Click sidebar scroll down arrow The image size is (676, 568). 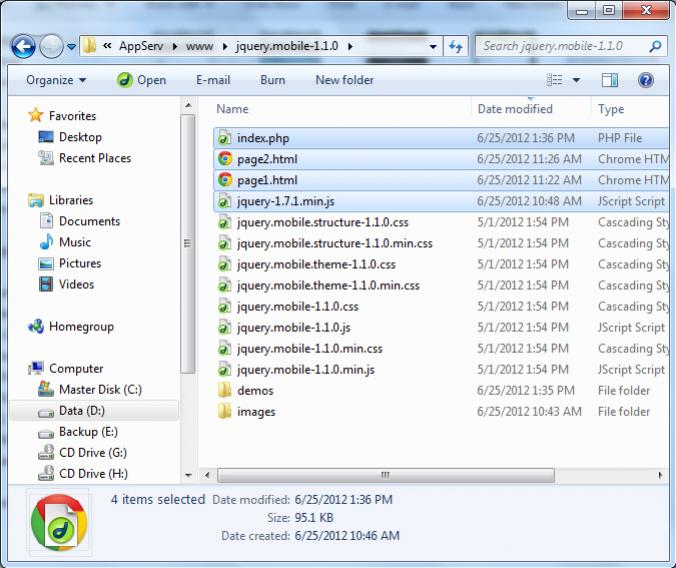click(x=188, y=475)
